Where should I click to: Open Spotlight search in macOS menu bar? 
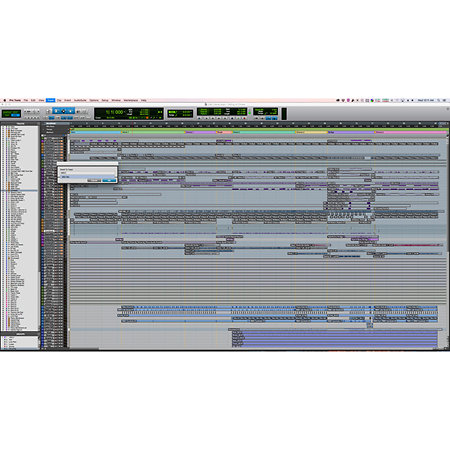pyautogui.click(x=438, y=100)
